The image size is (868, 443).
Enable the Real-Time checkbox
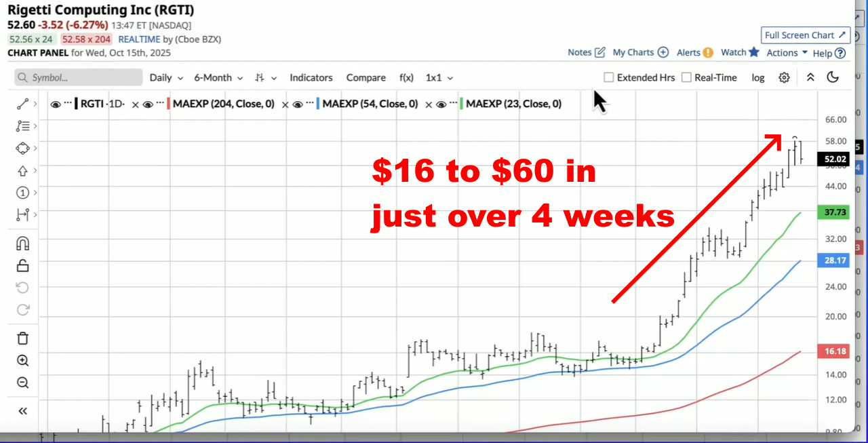686,77
